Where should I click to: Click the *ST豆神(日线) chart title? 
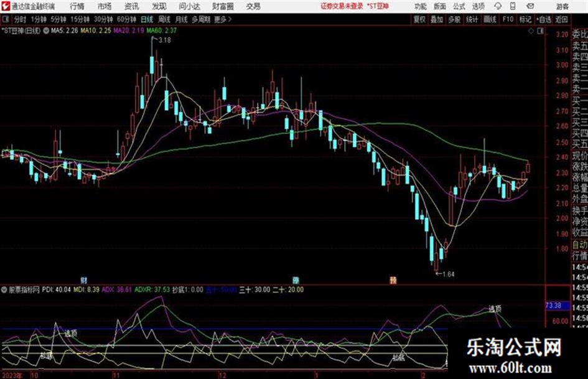tap(21, 30)
